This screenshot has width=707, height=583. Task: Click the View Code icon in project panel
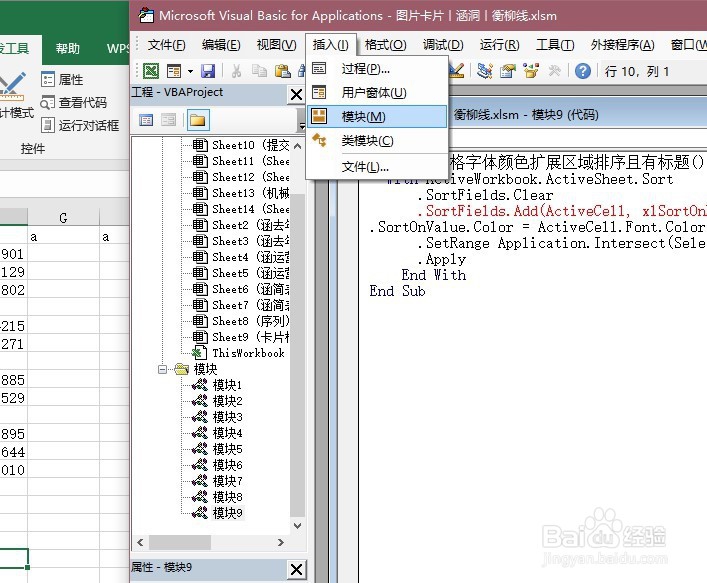[x=146, y=120]
